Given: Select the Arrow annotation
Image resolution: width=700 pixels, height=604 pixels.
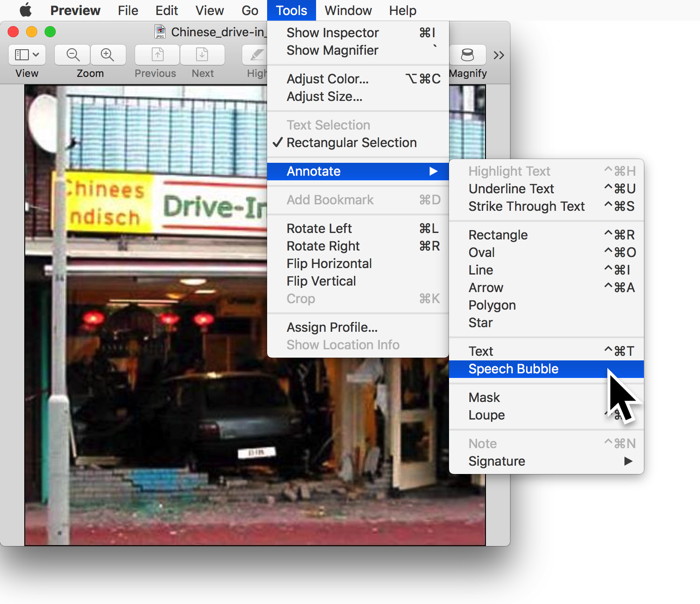Looking at the screenshot, I should (546, 287).
